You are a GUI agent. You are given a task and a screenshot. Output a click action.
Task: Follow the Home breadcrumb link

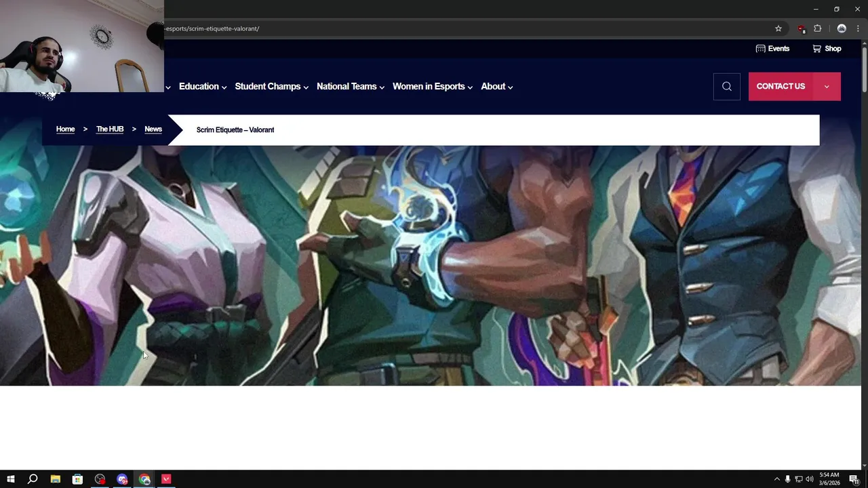pos(65,129)
